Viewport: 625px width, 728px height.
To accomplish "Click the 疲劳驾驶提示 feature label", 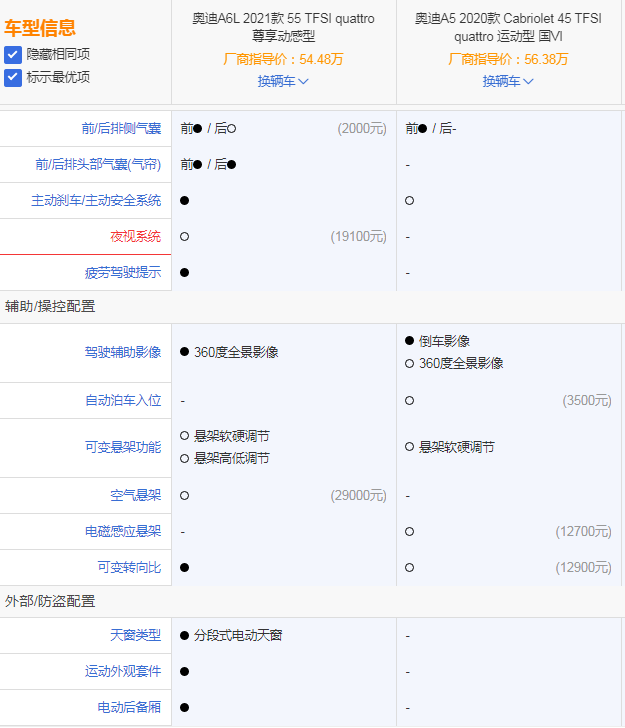I will tap(123, 272).
